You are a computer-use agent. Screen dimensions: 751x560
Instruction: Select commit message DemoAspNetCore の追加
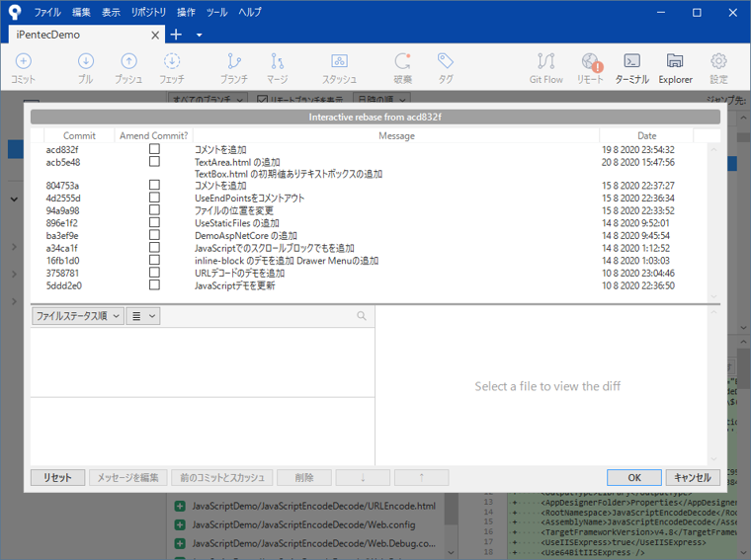click(246, 235)
